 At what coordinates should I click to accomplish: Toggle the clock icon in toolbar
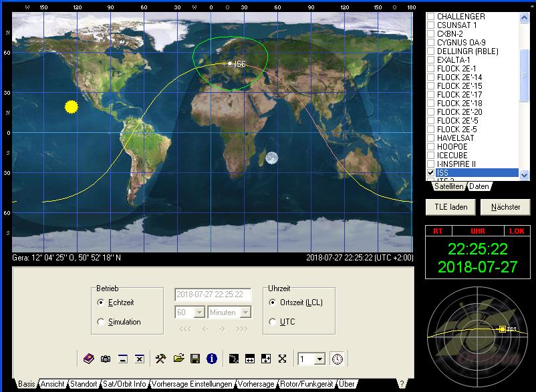(338, 359)
